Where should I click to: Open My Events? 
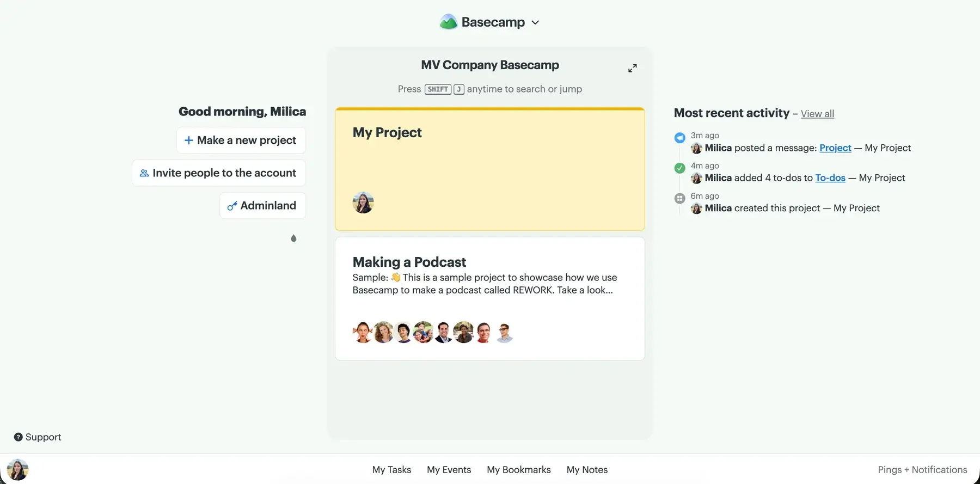coord(449,470)
